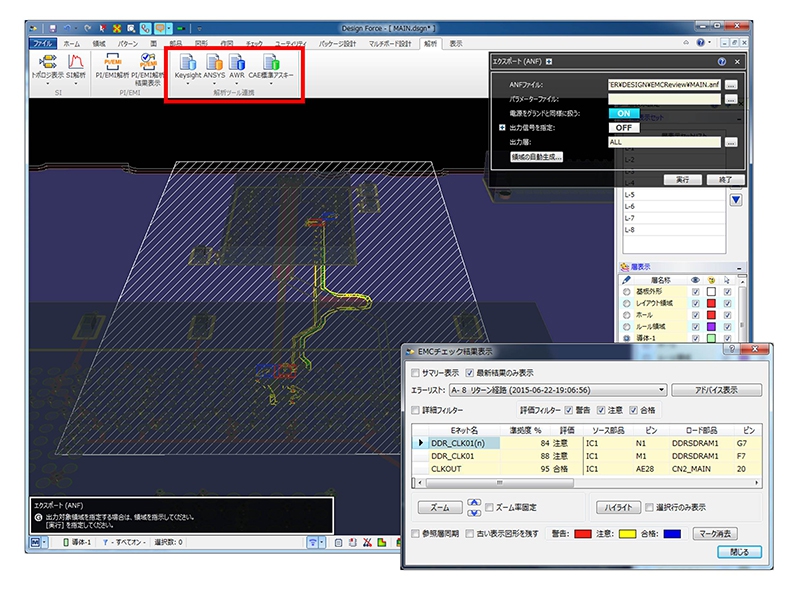Uncheck 最新結果のみ表示 checkbox

(469, 373)
